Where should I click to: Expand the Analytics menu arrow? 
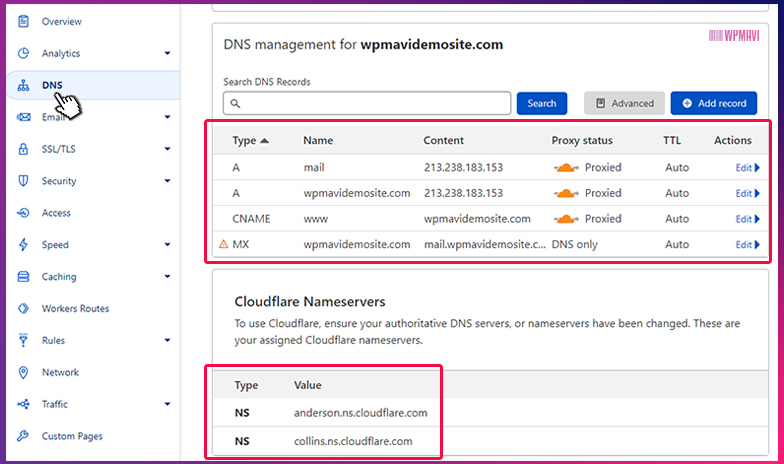(x=168, y=53)
